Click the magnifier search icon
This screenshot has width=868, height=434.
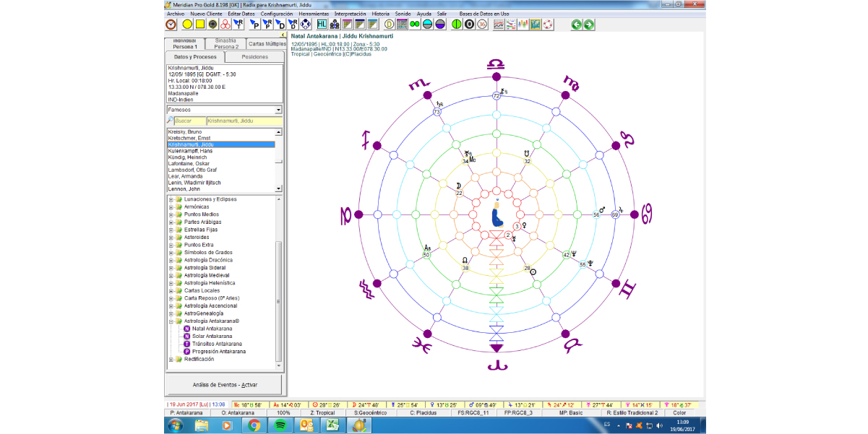171,121
